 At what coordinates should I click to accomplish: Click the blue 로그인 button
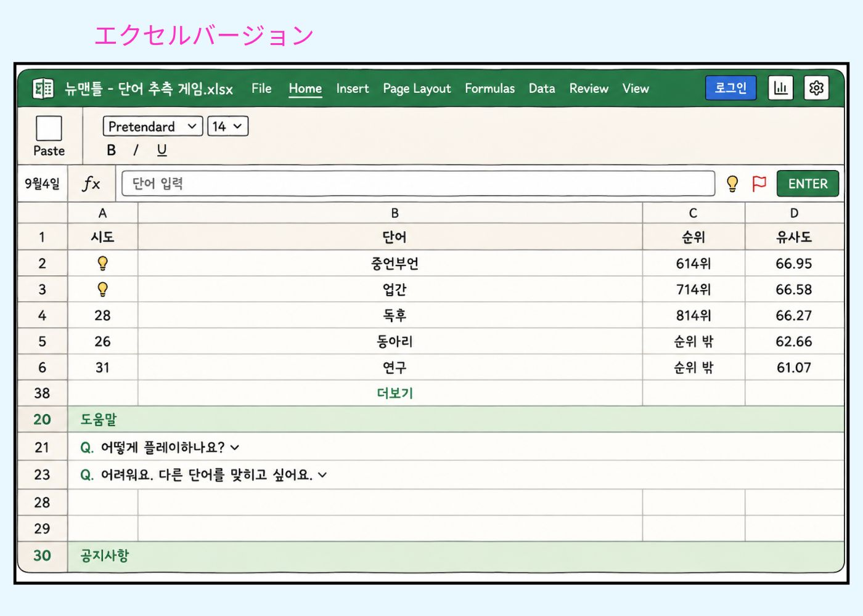click(x=730, y=88)
